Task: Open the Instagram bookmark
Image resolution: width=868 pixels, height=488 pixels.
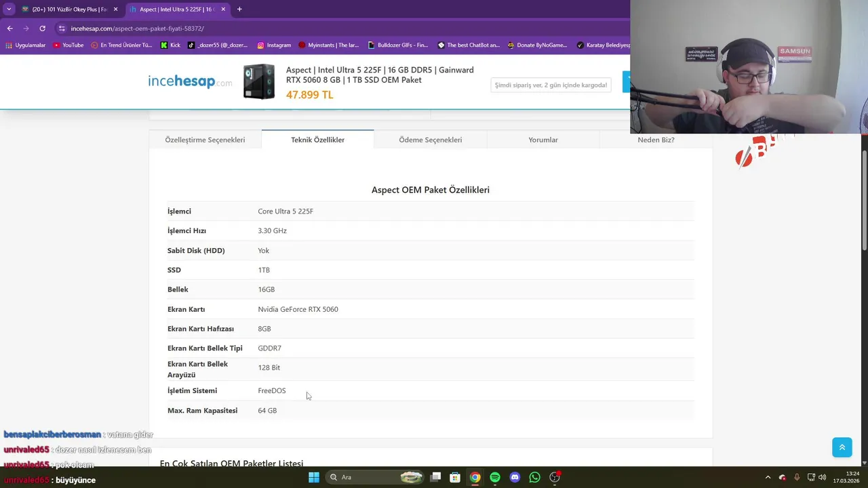Action: click(x=274, y=45)
